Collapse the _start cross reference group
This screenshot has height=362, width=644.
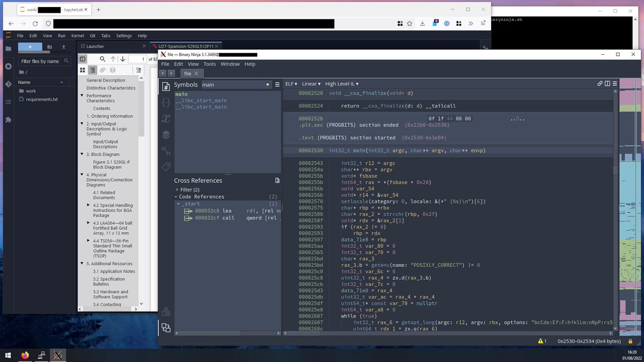(x=179, y=204)
